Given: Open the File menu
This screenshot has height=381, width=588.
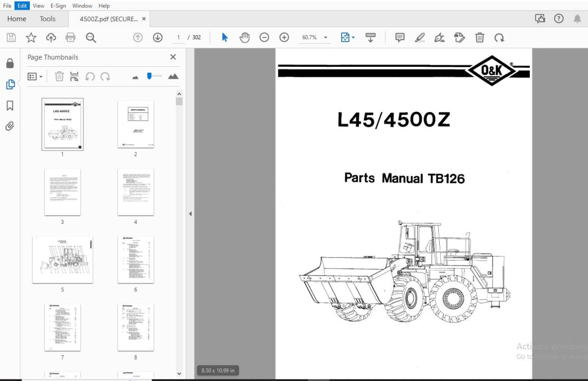Looking at the screenshot, I should pyautogui.click(x=7, y=6).
